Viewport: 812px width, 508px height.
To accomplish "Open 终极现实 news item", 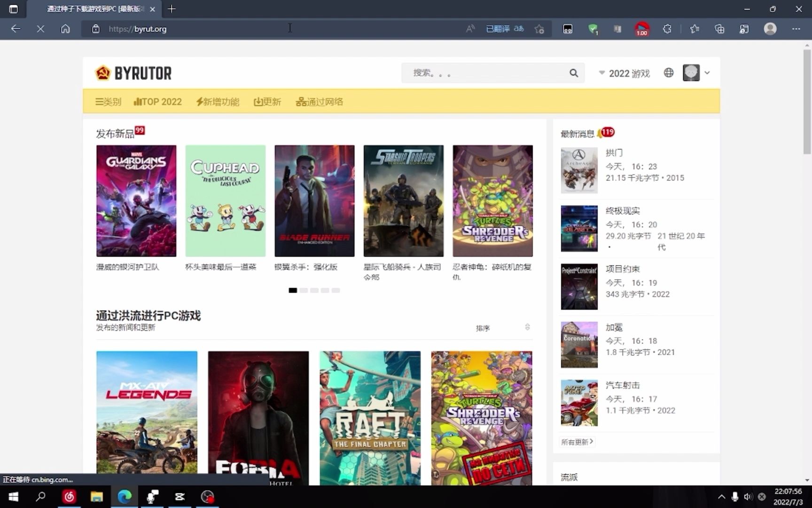I will (637, 229).
